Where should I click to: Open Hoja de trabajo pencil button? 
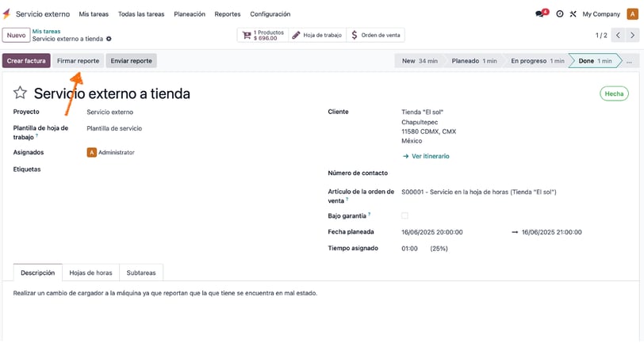coord(317,36)
